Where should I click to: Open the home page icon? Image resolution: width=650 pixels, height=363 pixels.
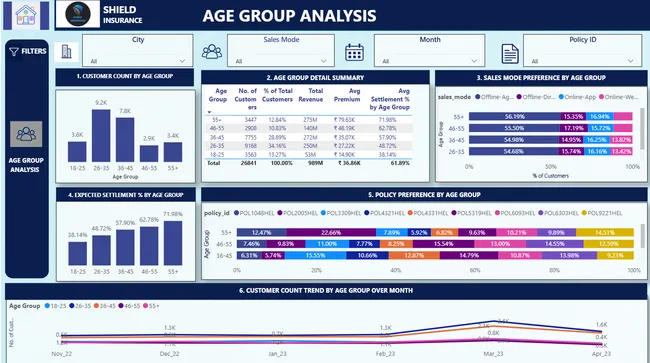[x=26, y=15]
